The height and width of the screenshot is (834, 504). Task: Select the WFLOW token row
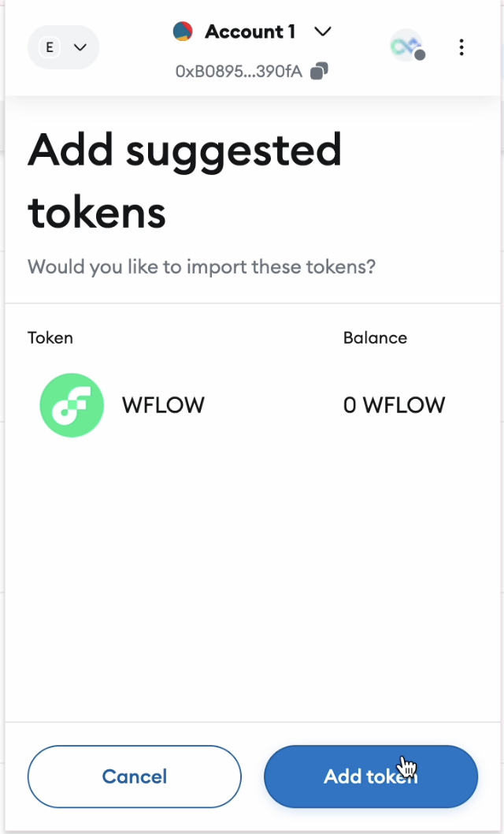pyautogui.click(x=236, y=404)
